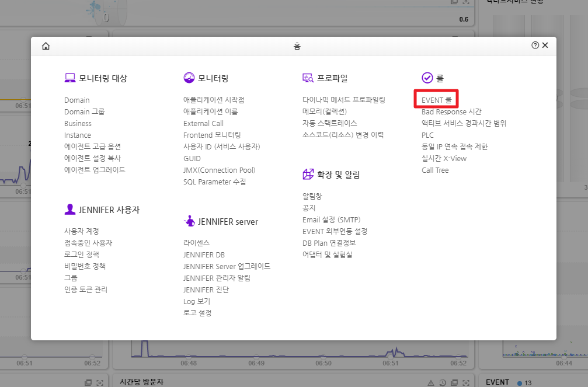Select 실시간 X-View rule
588x387 pixels.
tap(444, 158)
